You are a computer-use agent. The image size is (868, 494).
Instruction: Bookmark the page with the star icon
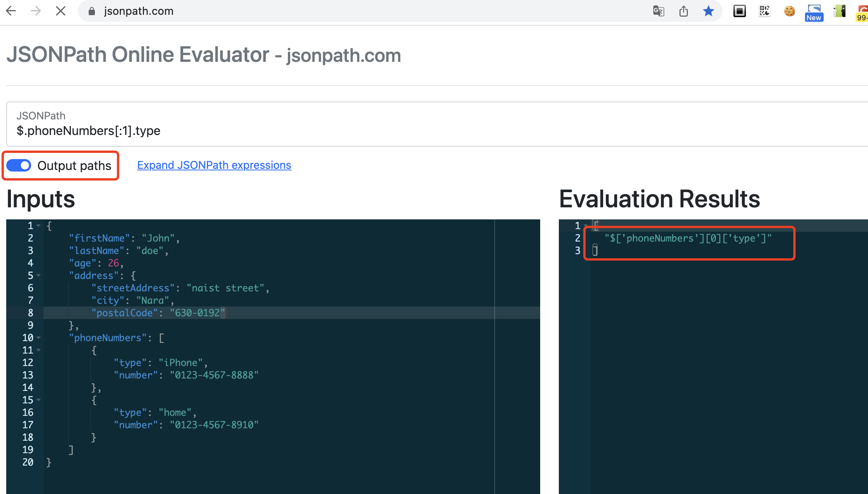[x=709, y=11]
